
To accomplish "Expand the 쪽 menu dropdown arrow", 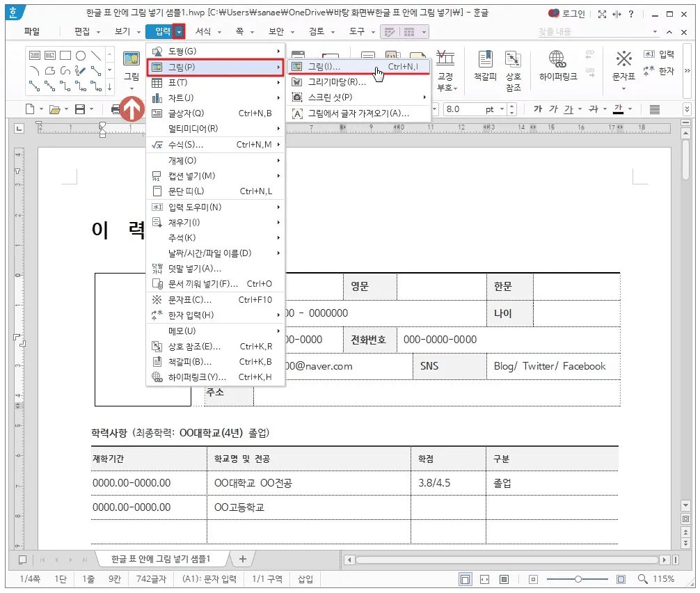I will point(252,32).
